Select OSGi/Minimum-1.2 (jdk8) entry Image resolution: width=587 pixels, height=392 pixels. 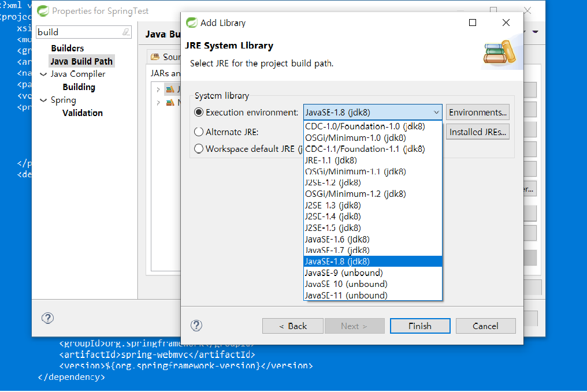373,194
